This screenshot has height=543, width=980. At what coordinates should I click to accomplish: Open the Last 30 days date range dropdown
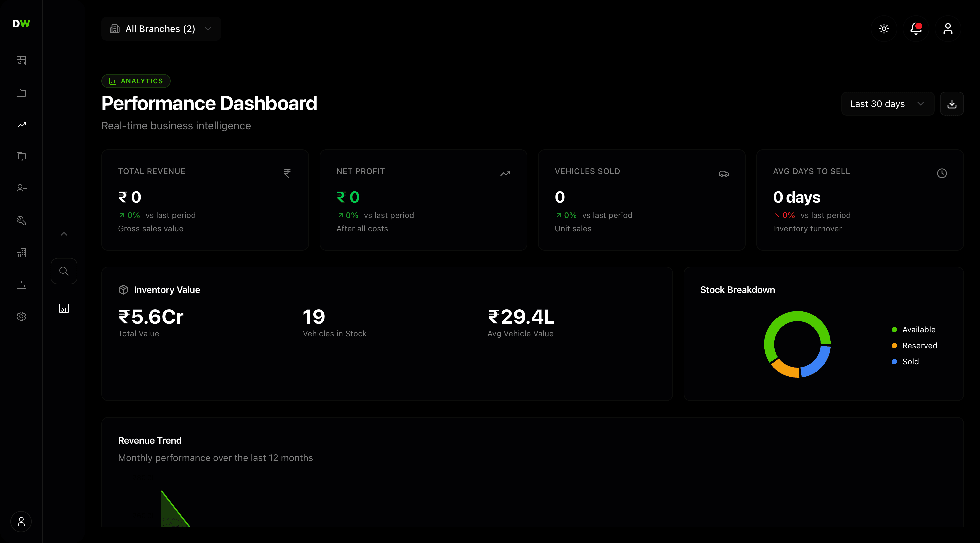[887, 103]
